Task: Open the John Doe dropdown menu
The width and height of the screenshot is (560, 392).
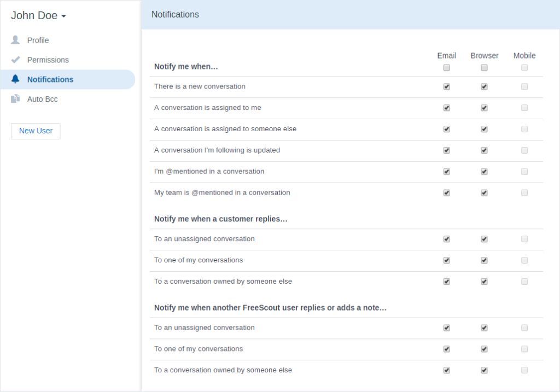Action: 38,15
